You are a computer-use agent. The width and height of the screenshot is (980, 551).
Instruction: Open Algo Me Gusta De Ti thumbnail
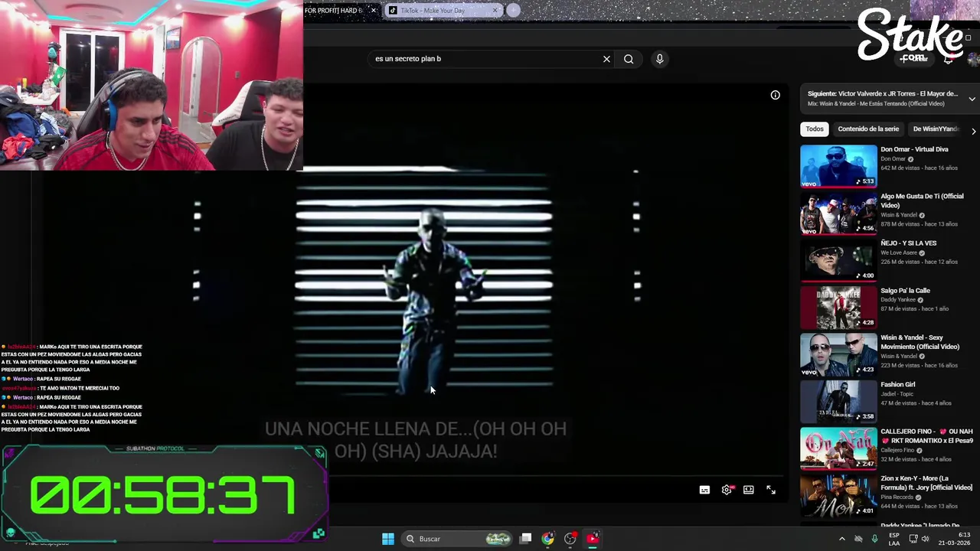click(x=838, y=213)
